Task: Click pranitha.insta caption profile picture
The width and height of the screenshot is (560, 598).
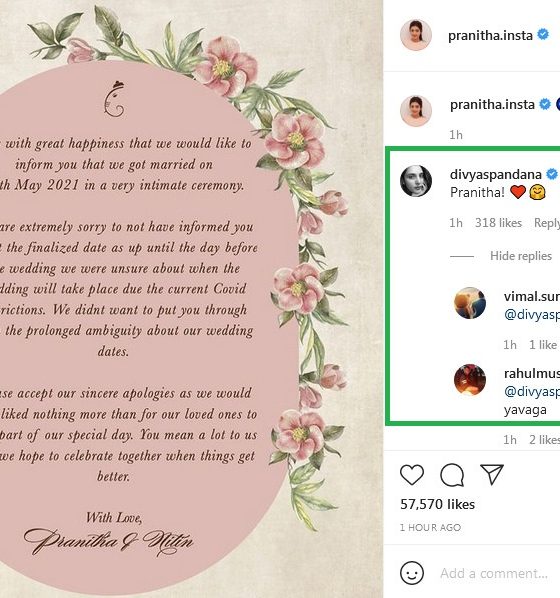Action: 416,110
